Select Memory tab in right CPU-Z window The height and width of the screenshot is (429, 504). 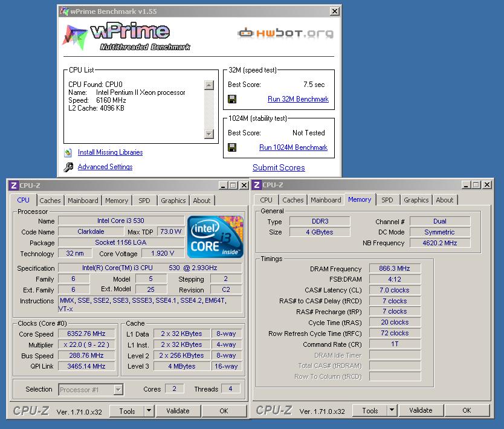tap(360, 199)
